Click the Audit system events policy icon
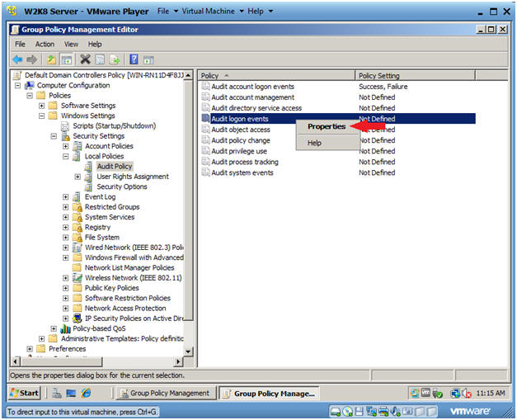517x420 pixels. coord(206,172)
